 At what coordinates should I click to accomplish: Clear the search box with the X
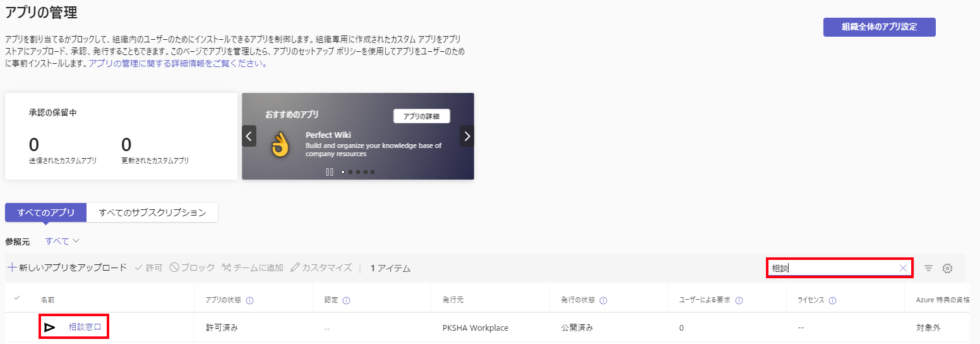904,268
